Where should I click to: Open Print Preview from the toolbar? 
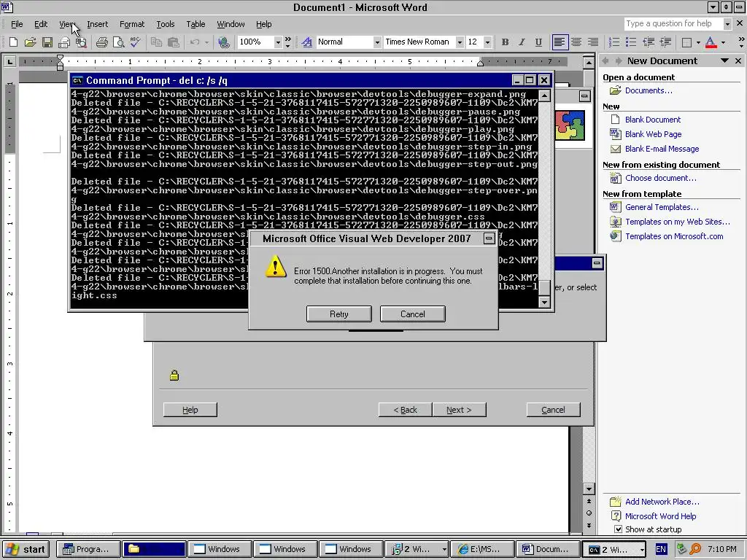click(119, 42)
